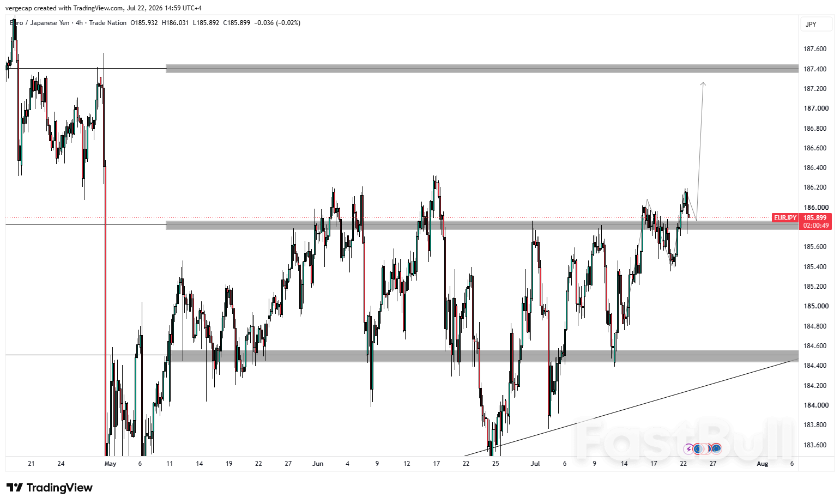Click the C185.899 close value
Screen dimensions: 840x504
pyautogui.click(x=237, y=23)
